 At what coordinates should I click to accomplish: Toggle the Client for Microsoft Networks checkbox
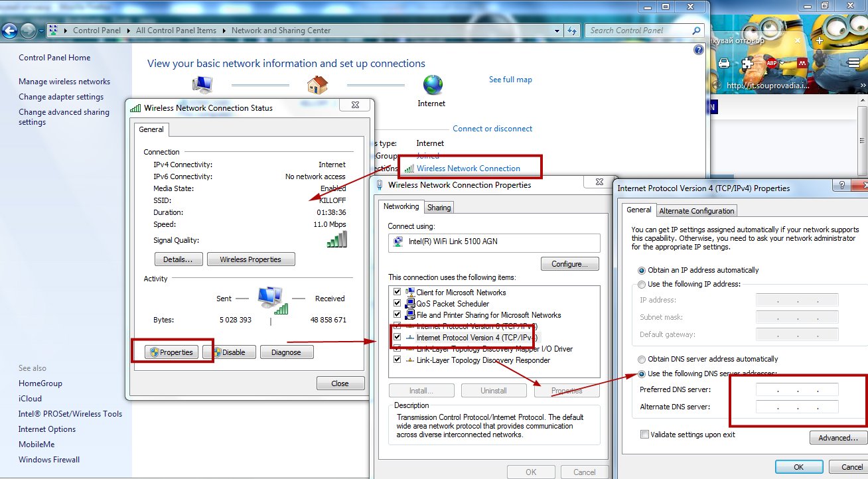[x=398, y=293]
